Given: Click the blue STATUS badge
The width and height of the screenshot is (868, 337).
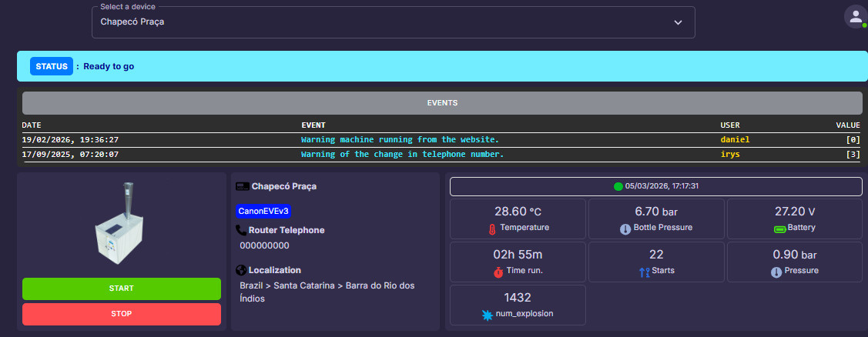Looking at the screenshot, I should tap(52, 66).
